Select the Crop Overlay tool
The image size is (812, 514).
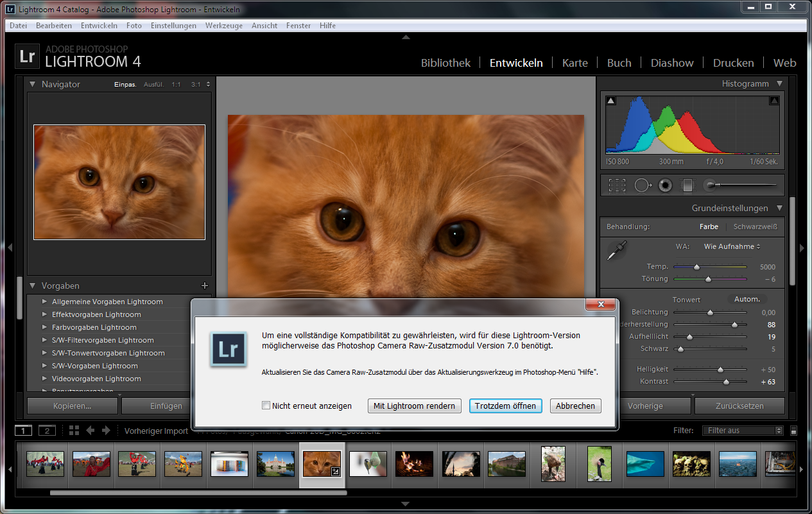point(617,185)
